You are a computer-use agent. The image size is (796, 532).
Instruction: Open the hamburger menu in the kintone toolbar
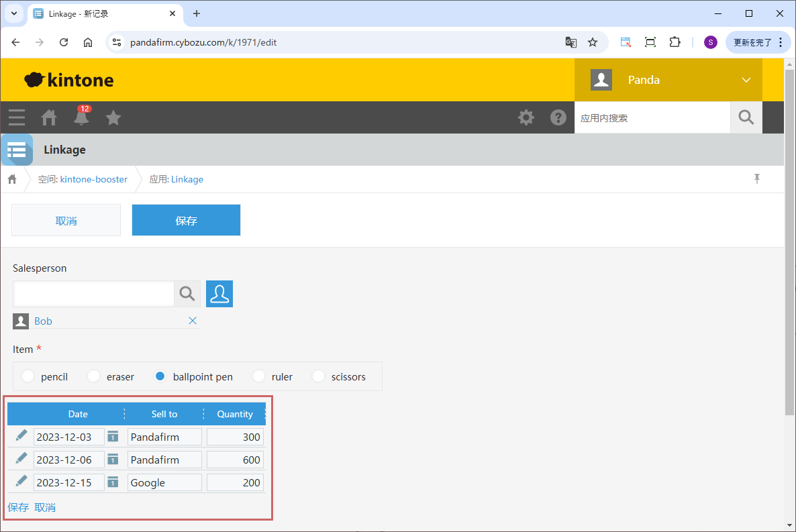[17, 117]
